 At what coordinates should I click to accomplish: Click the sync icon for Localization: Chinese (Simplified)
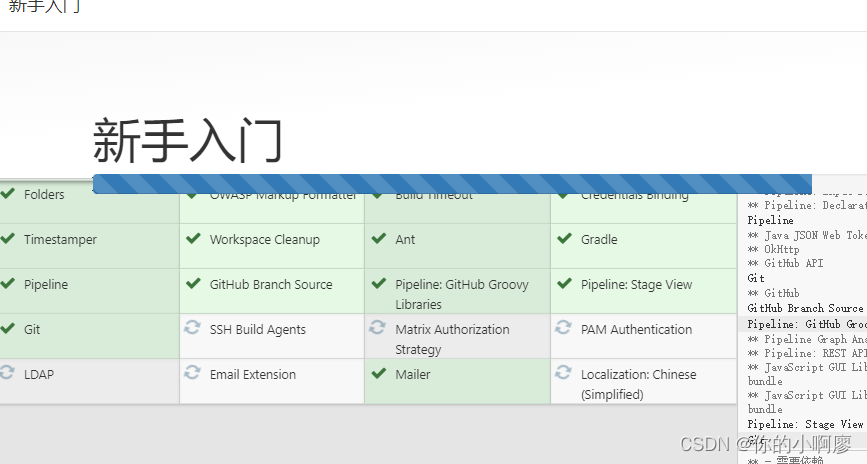[563, 372]
